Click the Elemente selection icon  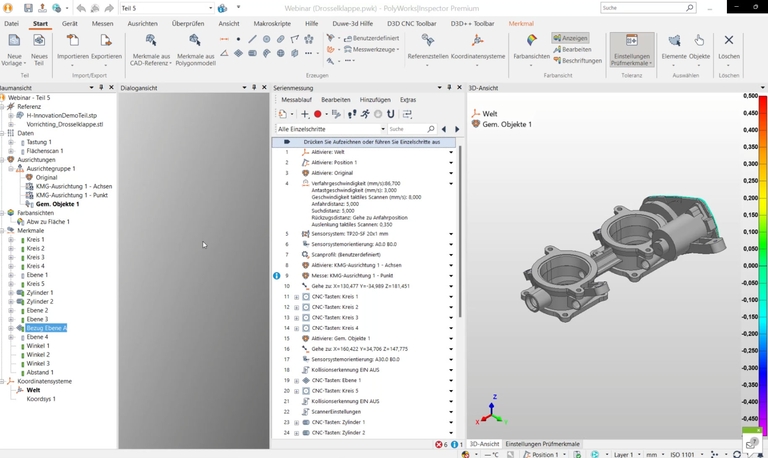(x=674, y=40)
